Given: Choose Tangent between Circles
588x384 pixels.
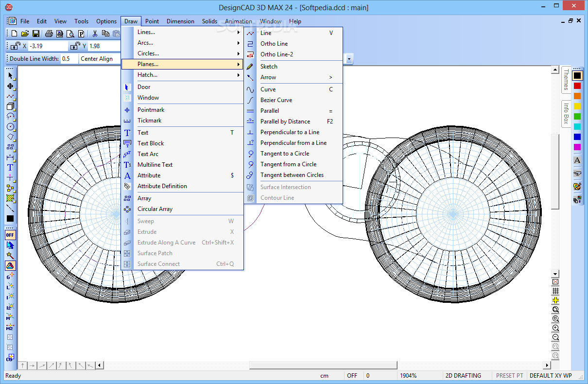Looking at the screenshot, I should [x=294, y=175].
